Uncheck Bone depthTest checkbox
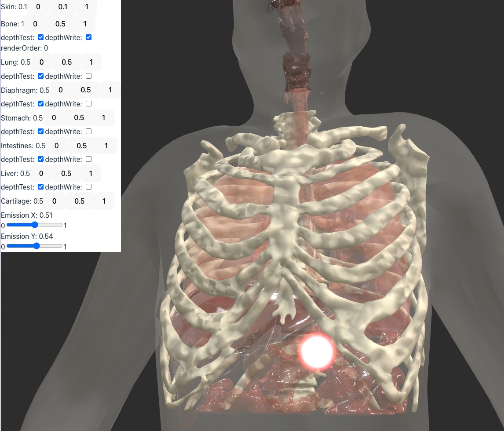Screen dimensions: 504x431 pos(40,37)
